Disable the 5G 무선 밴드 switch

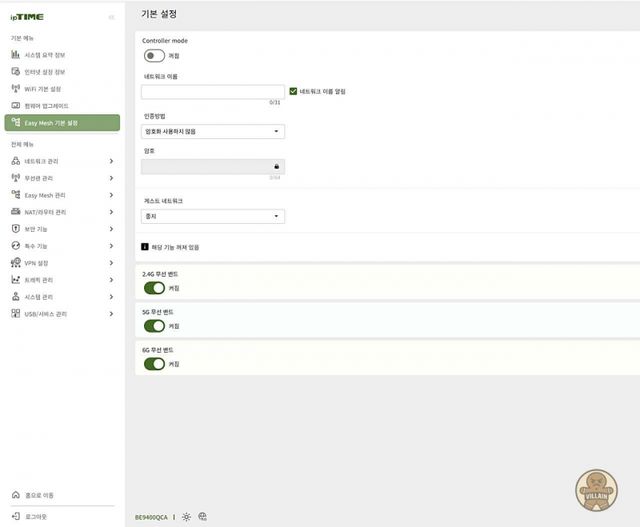[x=154, y=326]
